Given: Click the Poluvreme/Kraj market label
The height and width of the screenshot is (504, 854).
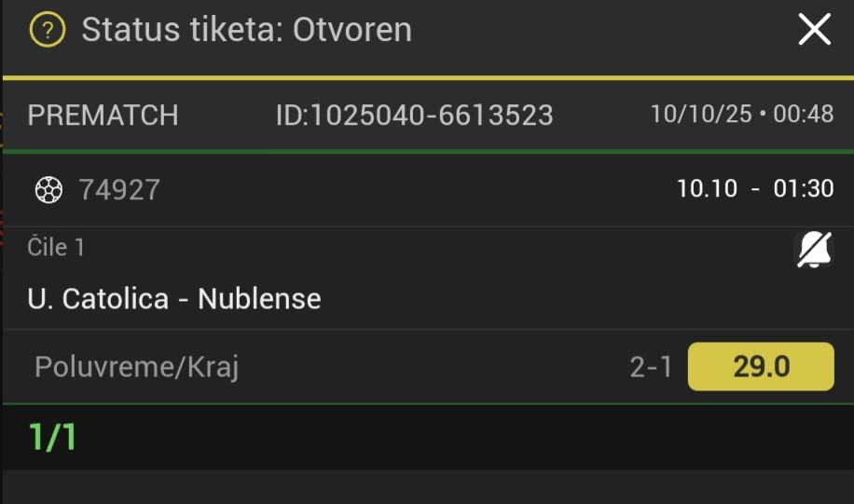Looking at the screenshot, I should point(137,367).
